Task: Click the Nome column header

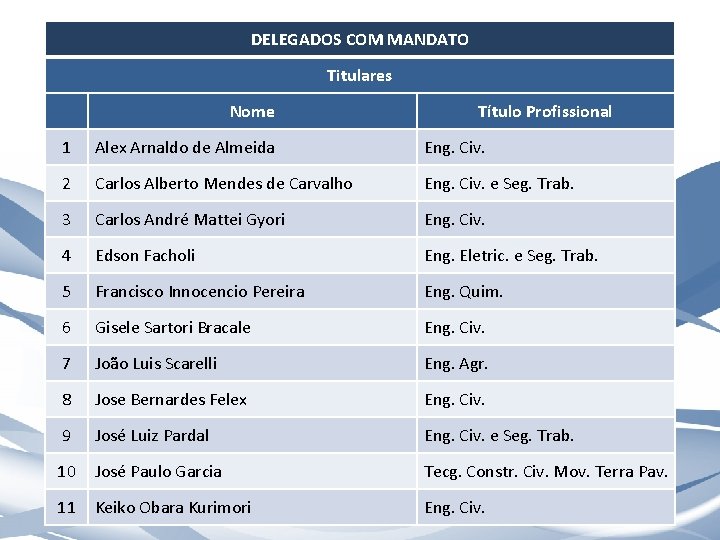Action: point(252,111)
